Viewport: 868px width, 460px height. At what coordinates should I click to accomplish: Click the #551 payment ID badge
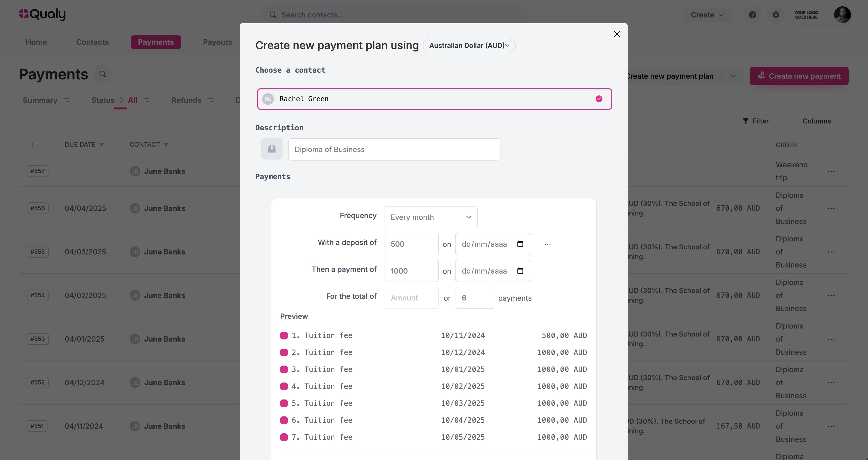(x=37, y=426)
